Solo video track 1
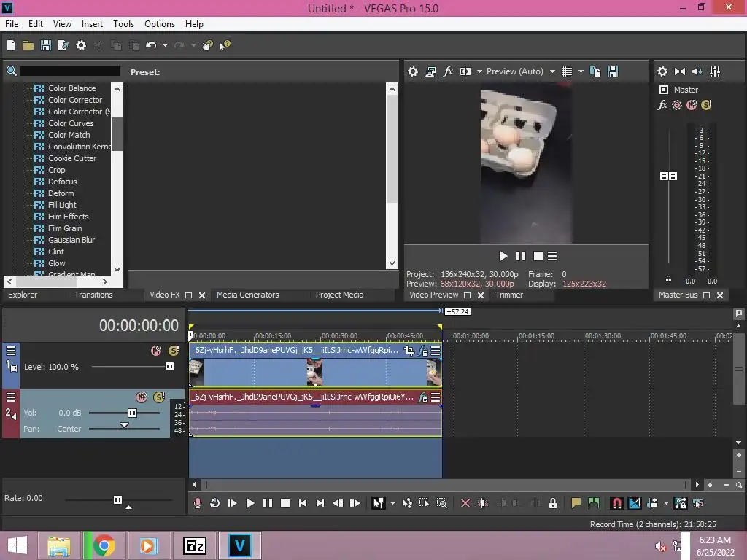Image resolution: width=747 pixels, height=560 pixels. point(174,351)
